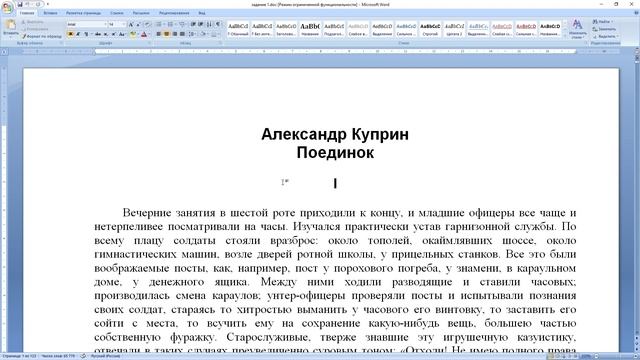This screenshot has width=640, height=360.
Task: Open the Рассылки ribbon tab
Action: pyautogui.click(x=141, y=13)
